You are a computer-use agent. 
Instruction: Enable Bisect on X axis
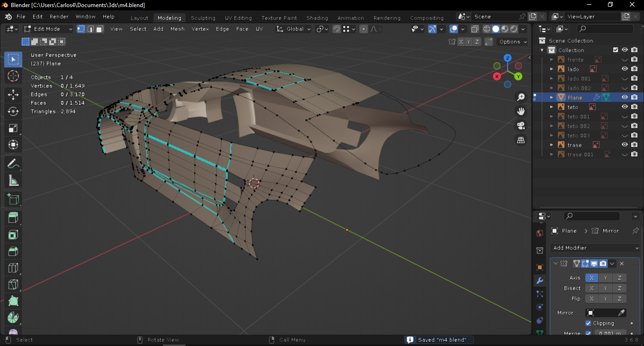click(591, 288)
